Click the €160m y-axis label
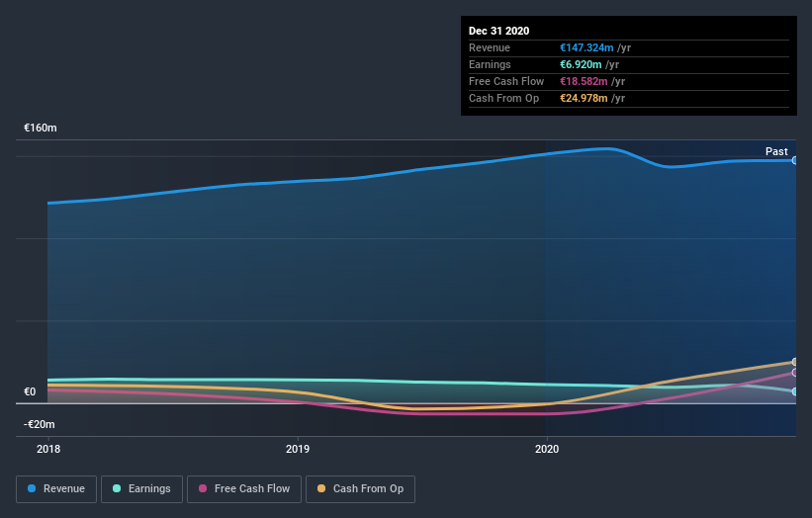Screen dimensions: 812x518 41,128
